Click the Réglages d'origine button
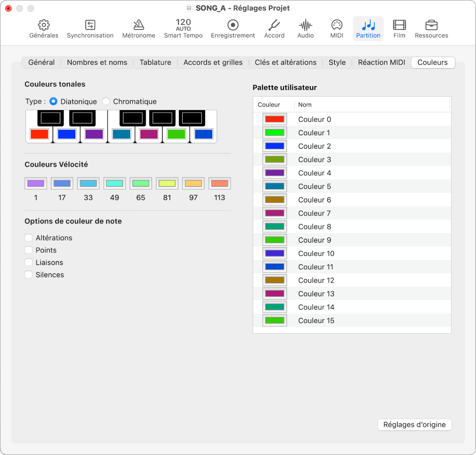Image resolution: width=476 pixels, height=455 pixels. tap(414, 424)
